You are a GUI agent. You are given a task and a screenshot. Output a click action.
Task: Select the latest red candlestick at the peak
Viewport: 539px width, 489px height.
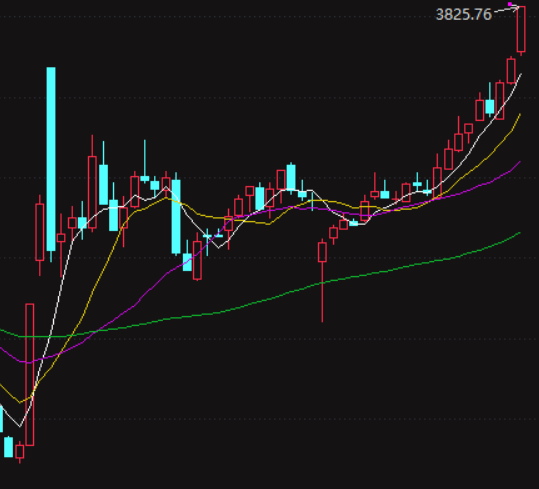(521, 29)
